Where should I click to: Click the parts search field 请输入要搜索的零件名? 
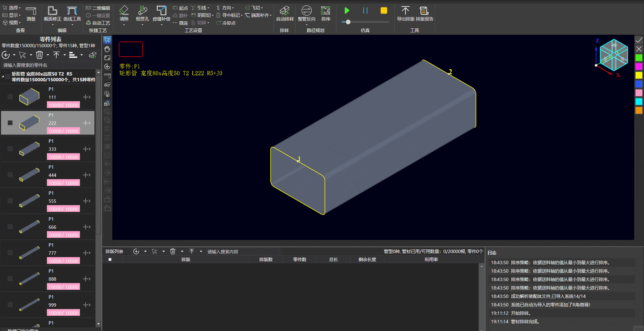(x=51, y=65)
